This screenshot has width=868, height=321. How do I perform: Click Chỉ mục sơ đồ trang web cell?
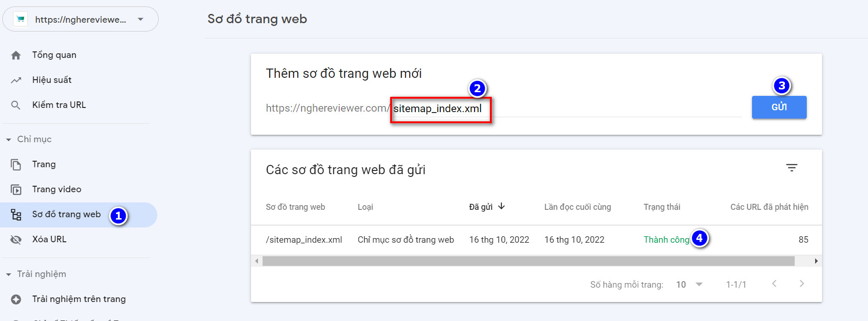(x=405, y=239)
